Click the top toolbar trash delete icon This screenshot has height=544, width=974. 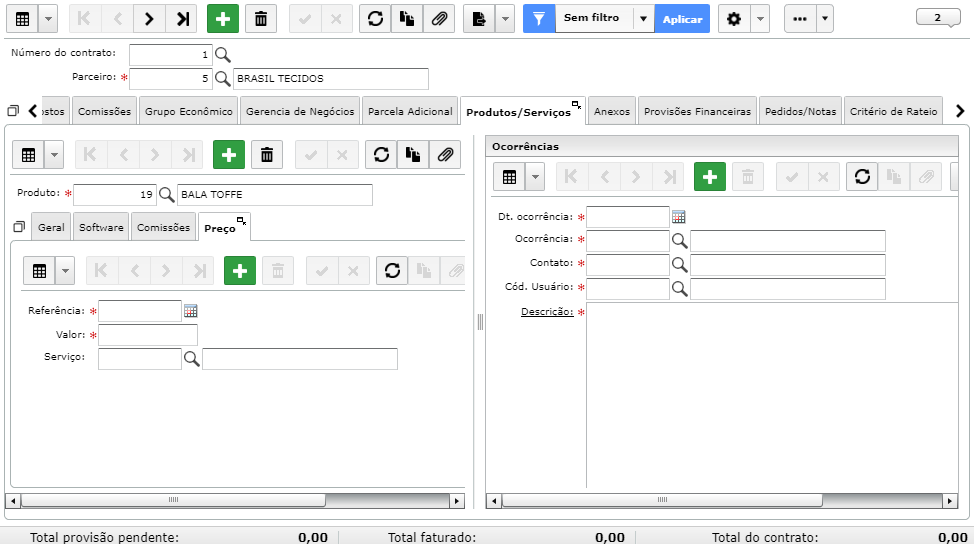click(261, 19)
